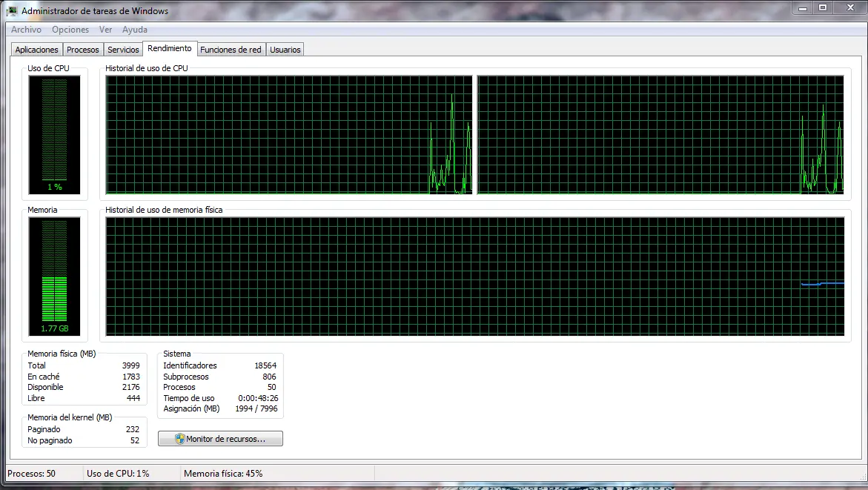The image size is (868, 490).
Task: Click the Procesos: 50 status bar entry
Action: click(x=32, y=474)
